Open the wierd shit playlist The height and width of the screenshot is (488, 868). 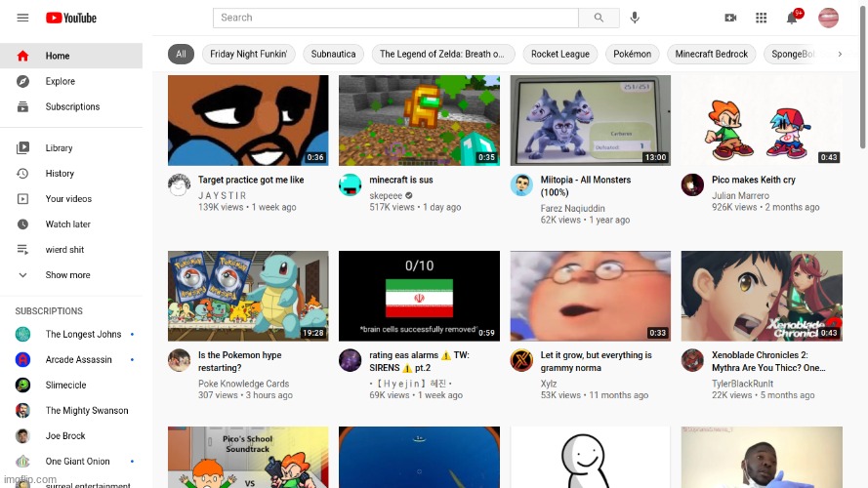point(71,250)
